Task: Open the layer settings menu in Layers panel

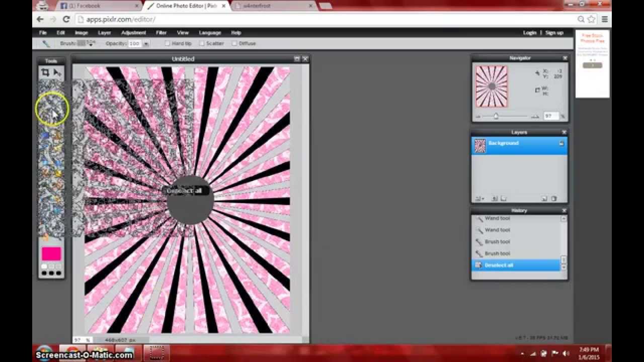Action: tap(478, 199)
